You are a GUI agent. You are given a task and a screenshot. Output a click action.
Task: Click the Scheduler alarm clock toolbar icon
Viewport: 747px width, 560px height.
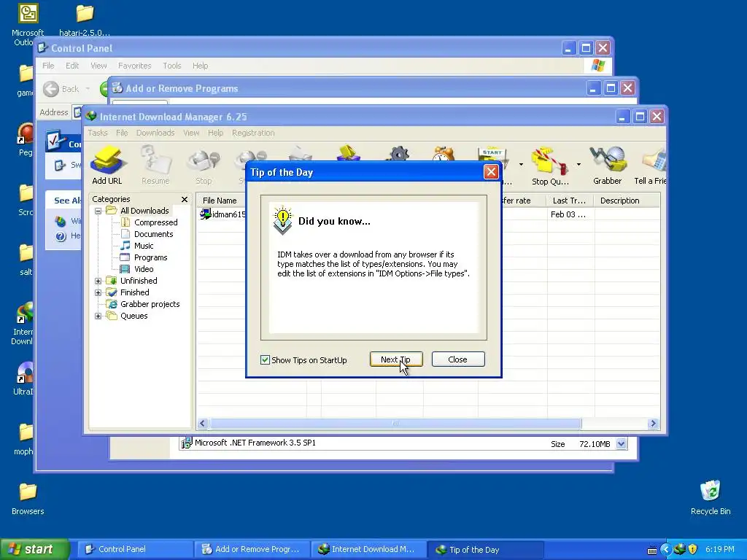coord(443,153)
